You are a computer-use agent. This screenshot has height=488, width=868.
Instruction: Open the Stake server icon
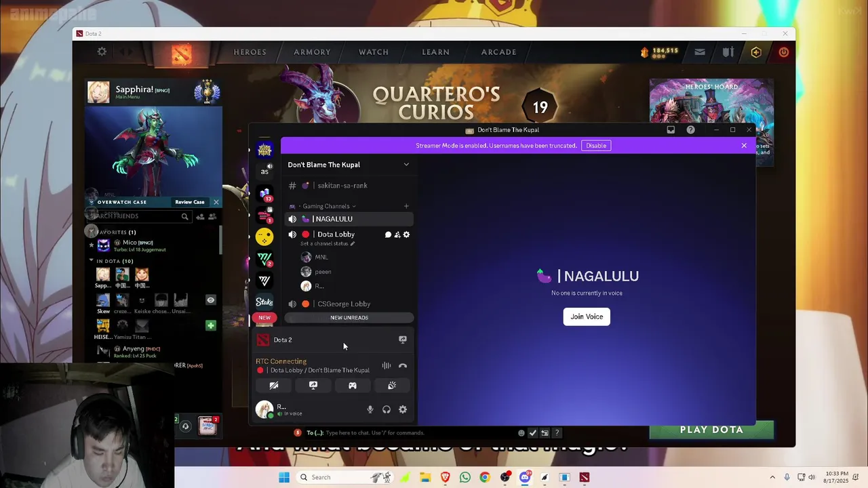click(x=264, y=302)
